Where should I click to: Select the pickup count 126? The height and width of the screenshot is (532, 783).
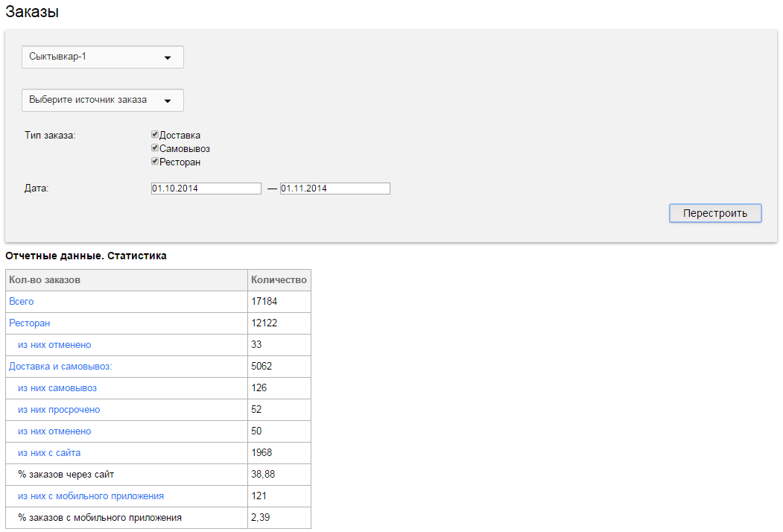[259, 387]
